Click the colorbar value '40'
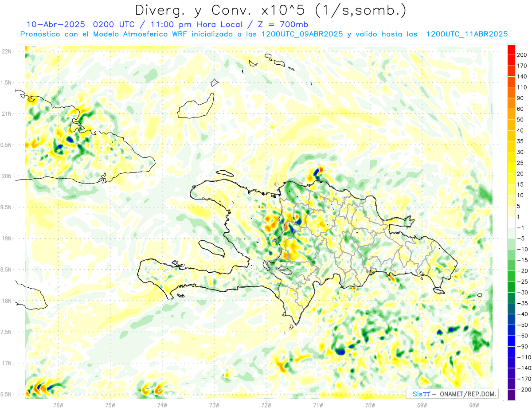 (521, 130)
